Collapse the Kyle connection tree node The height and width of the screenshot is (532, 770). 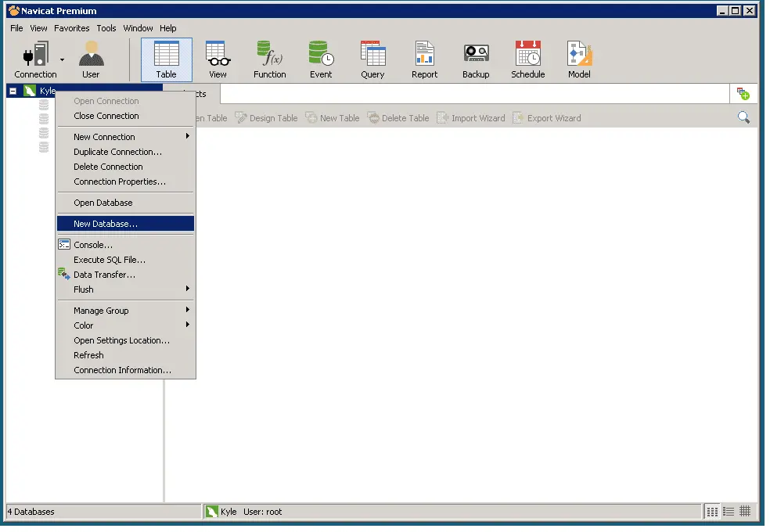(x=13, y=92)
